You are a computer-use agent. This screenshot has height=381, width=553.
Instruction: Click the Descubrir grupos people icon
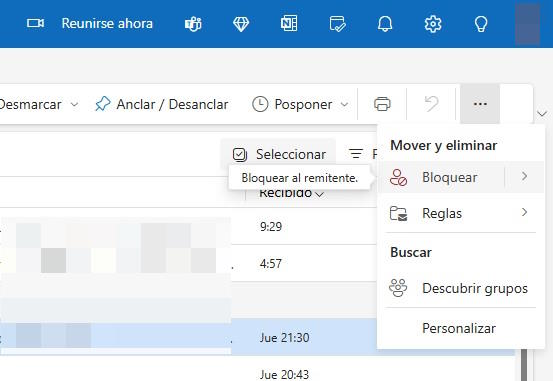pyautogui.click(x=398, y=288)
